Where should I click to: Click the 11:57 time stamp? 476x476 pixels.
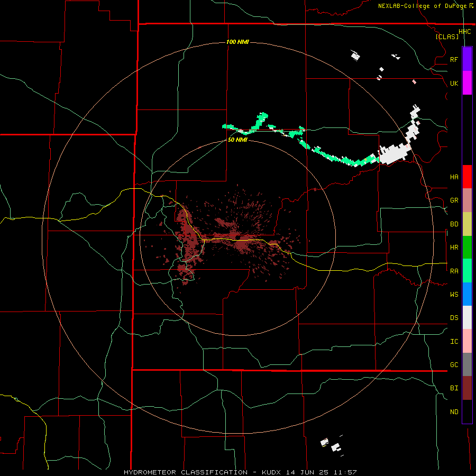coord(345,472)
